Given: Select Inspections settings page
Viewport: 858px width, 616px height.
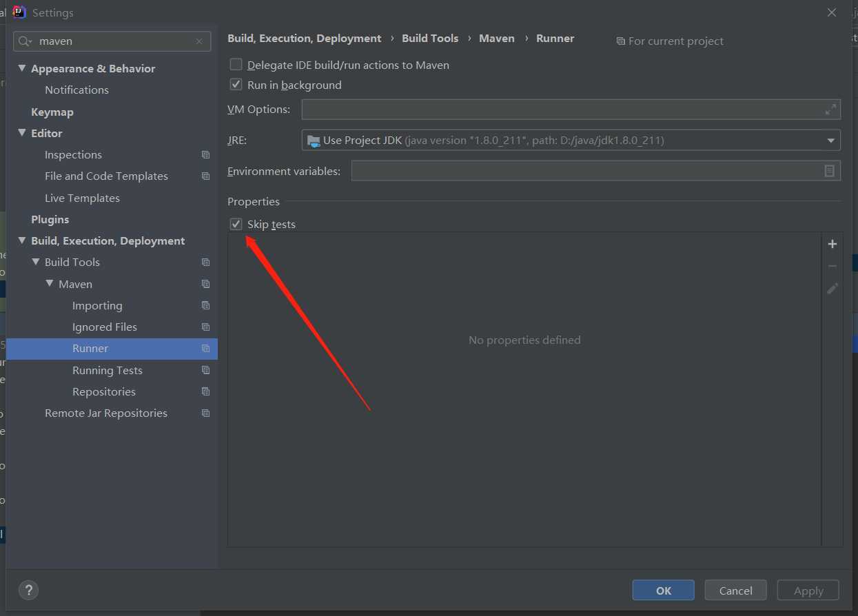Looking at the screenshot, I should (73, 155).
